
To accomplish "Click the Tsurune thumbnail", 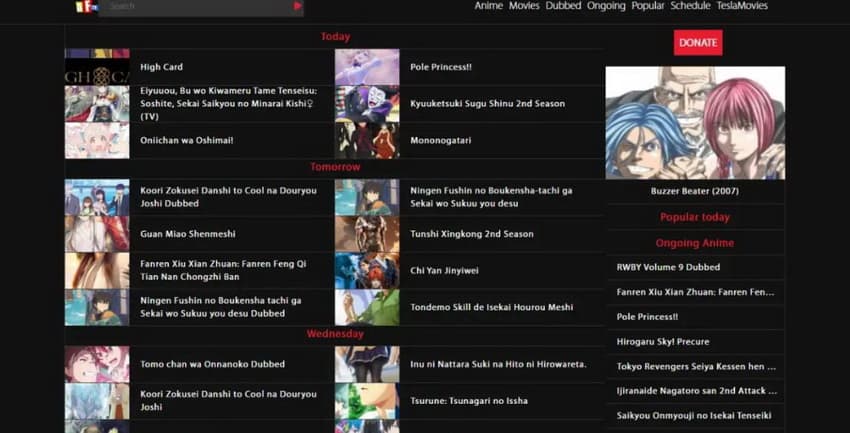I will [367, 401].
